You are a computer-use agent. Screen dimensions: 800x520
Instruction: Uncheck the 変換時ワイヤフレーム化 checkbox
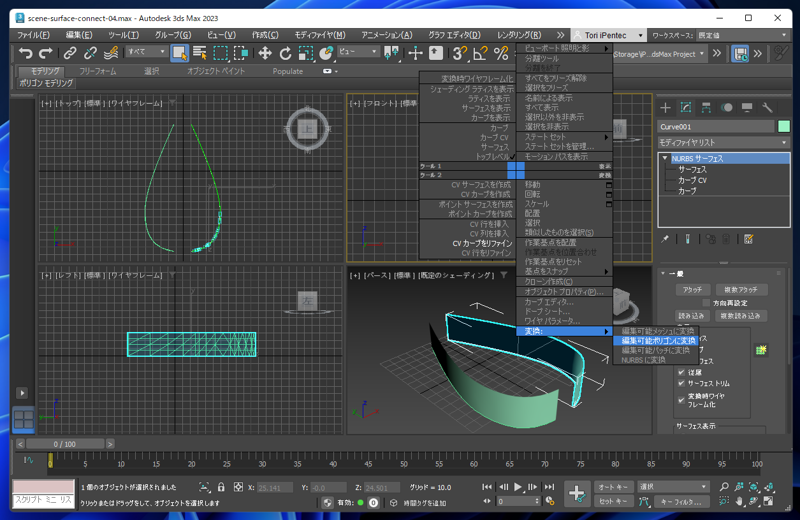coord(681,400)
